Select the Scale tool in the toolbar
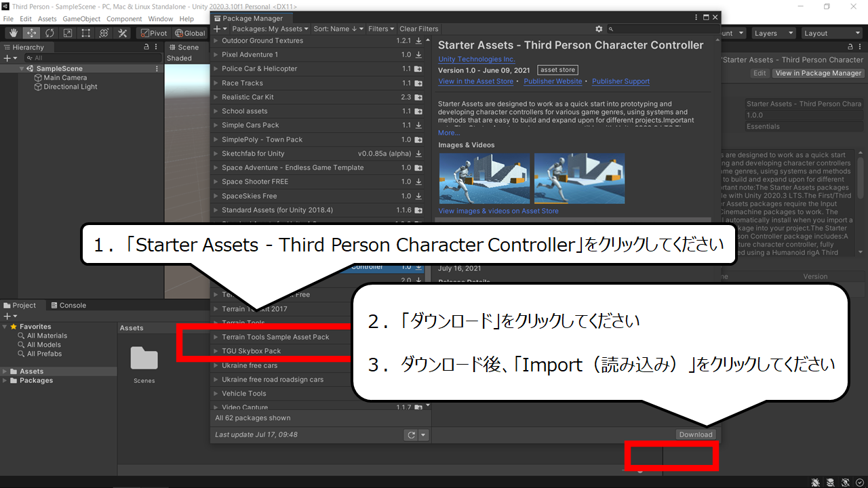868x488 pixels. click(68, 33)
